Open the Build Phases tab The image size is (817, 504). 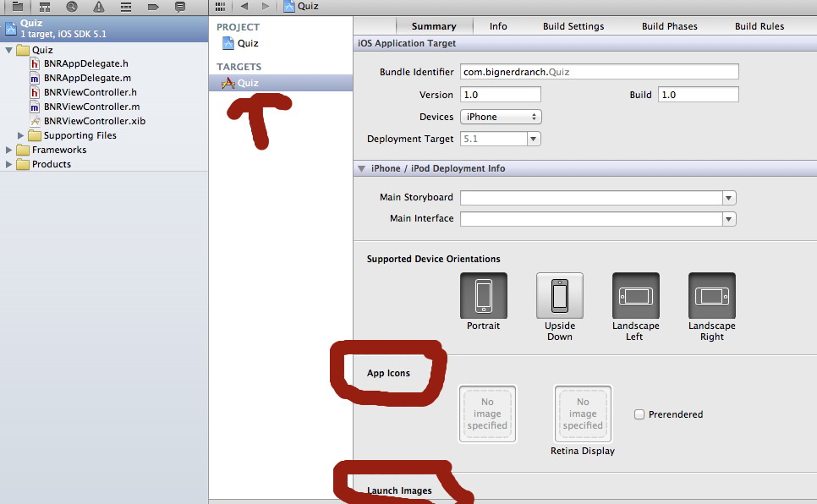click(x=669, y=26)
